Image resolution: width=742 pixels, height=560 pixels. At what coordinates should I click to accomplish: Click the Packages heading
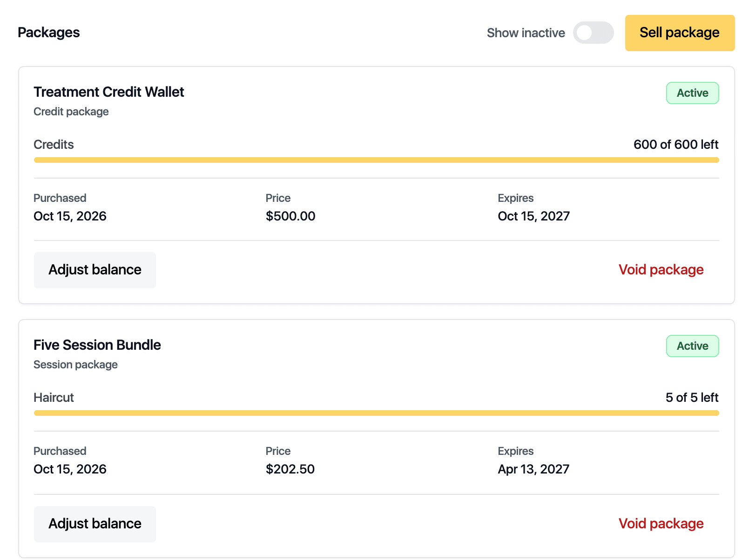tap(49, 33)
